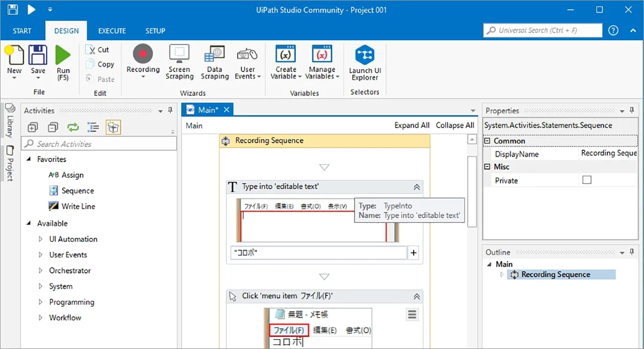Expand the System category
The image size is (644, 349).
(x=41, y=286)
